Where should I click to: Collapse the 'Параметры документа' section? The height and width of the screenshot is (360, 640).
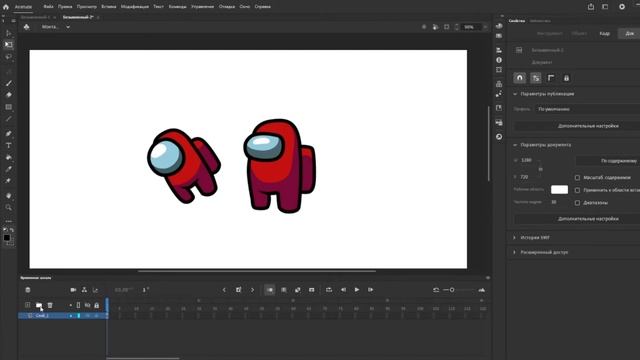515,145
